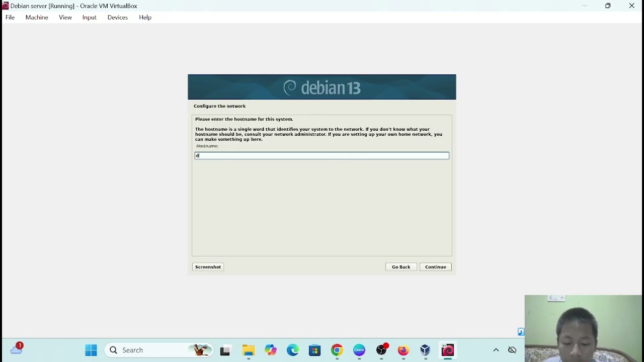Click the Continue button
Viewport: 644px width, 362px height.
(436, 267)
